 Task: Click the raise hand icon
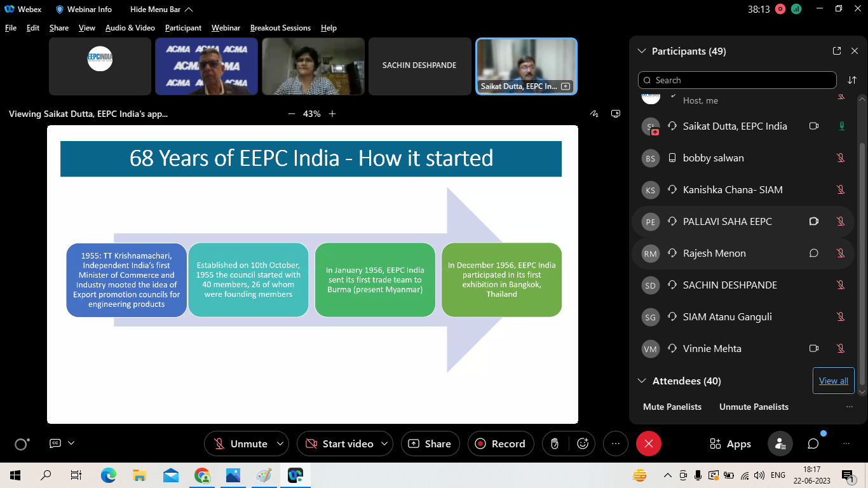pos(555,444)
